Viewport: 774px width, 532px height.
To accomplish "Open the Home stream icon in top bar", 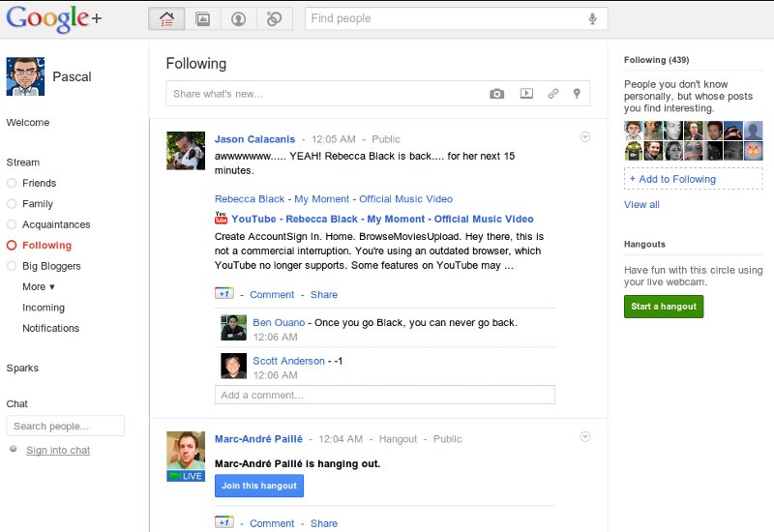I will click(166, 18).
